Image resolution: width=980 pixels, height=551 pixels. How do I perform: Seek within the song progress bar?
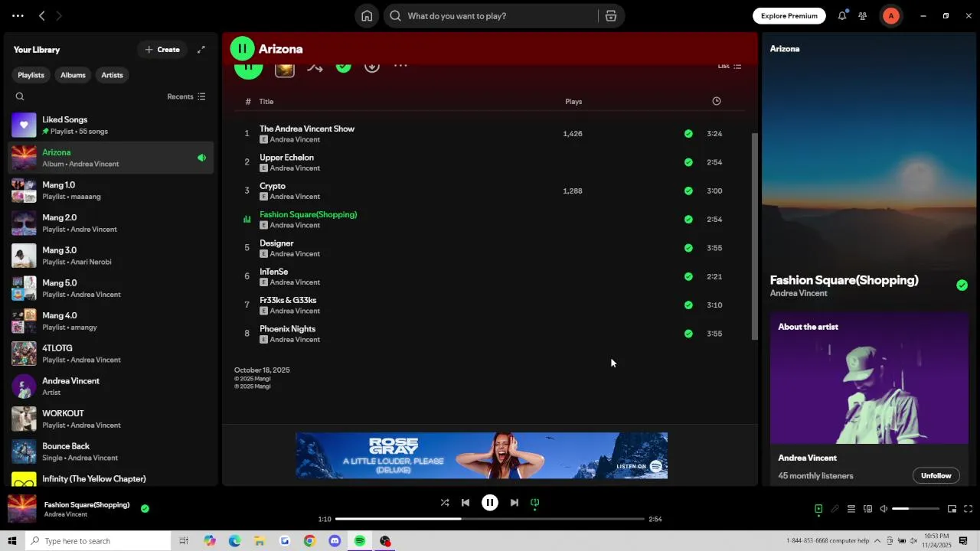(490, 519)
